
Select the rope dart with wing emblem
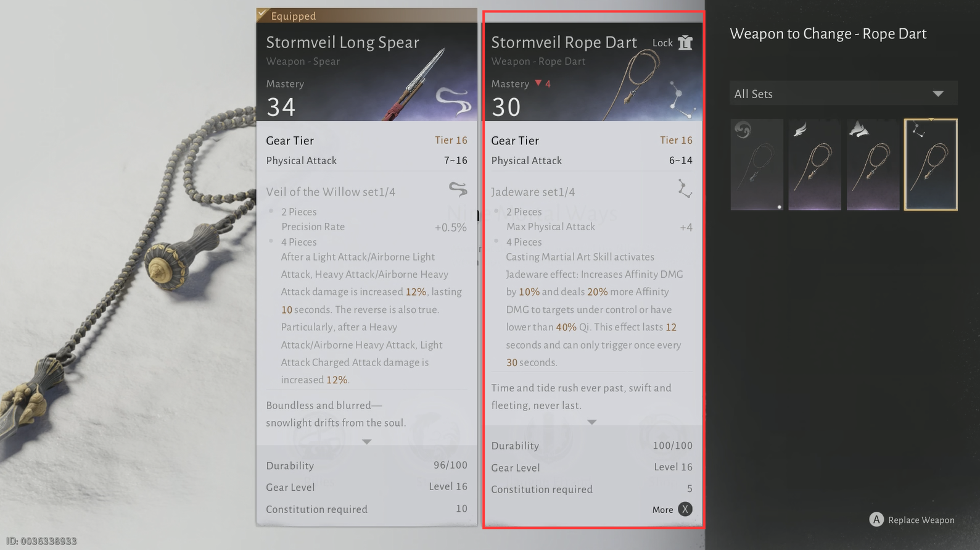pos(815,165)
